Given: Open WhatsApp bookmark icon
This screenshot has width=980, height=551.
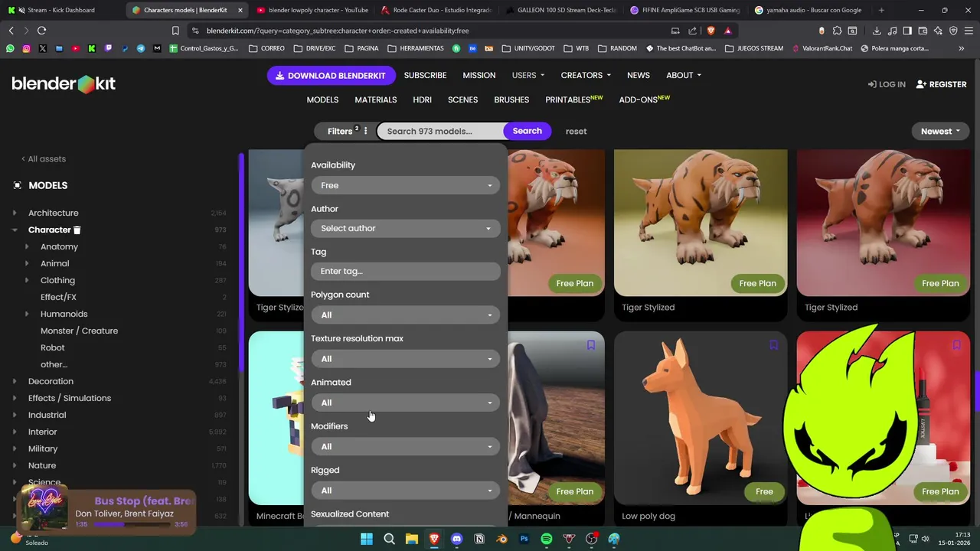Looking at the screenshot, I should (x=10, y=48).
